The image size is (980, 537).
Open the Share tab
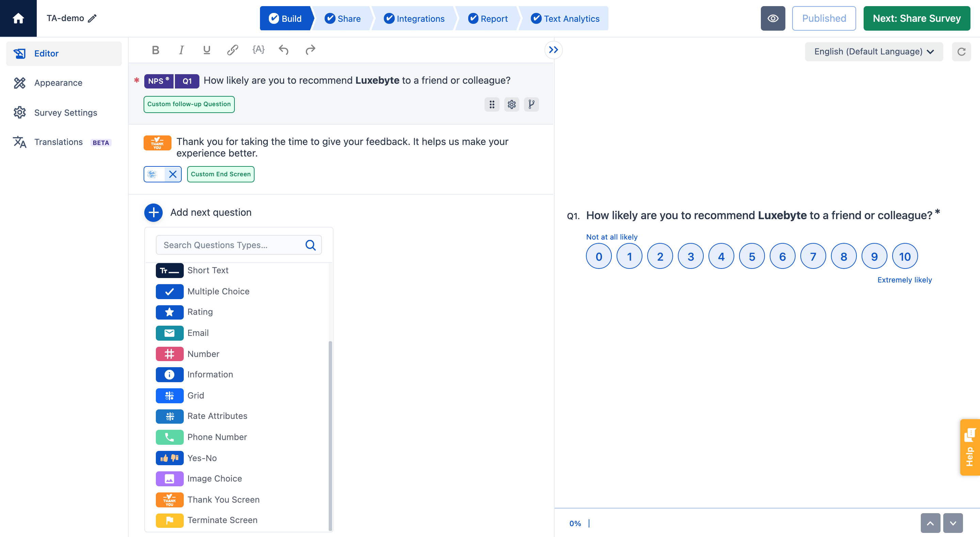[342, 18]
